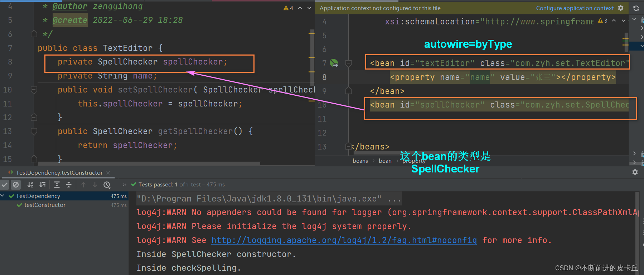
Task: Click the java.exe command line in console
Action: click(269, 199)
